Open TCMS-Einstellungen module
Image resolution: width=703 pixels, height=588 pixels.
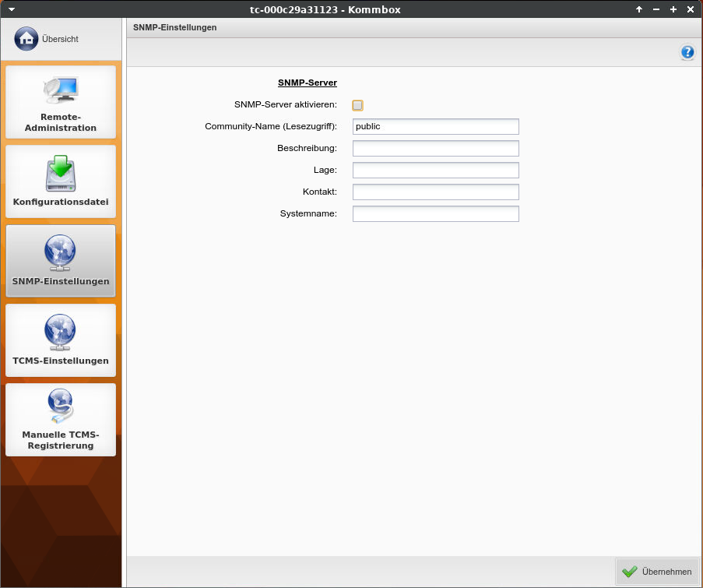pos(61,340)
